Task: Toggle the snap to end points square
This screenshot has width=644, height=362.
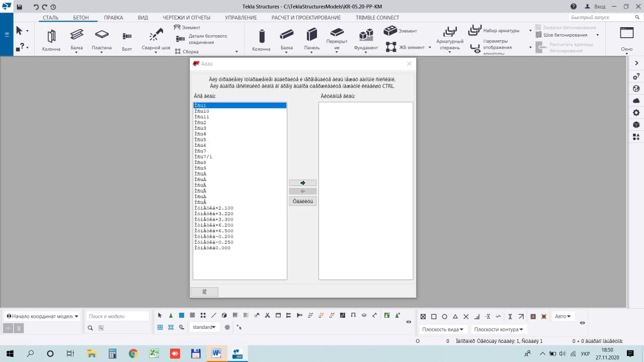Action: tap(434, 317)
